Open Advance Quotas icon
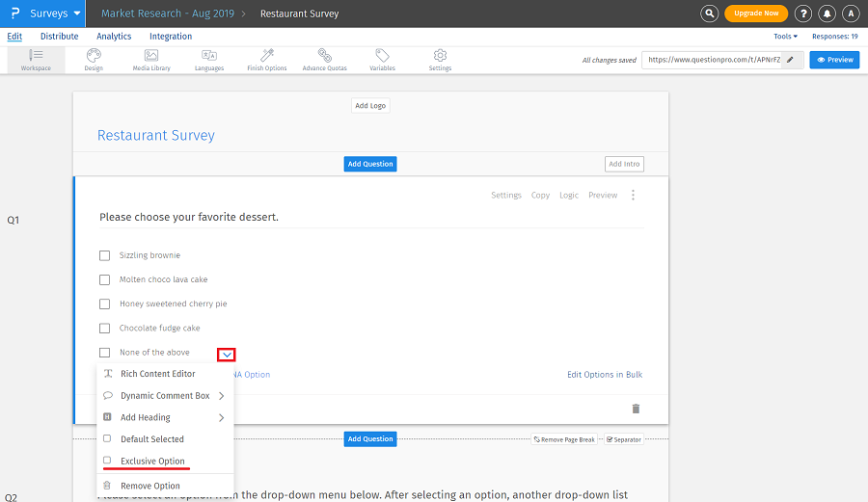Screen dimensions: 868x502 coord(325,56)
